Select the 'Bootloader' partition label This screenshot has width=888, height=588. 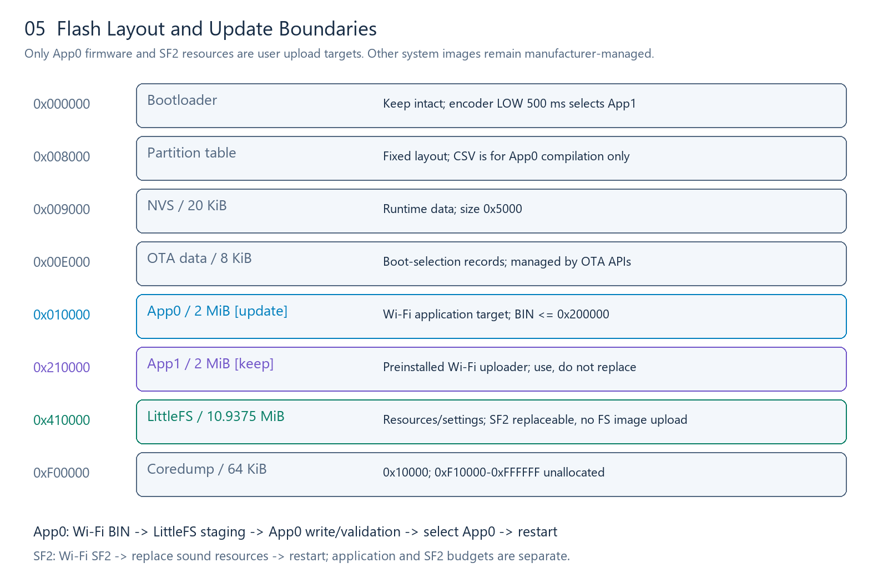(182, 100)
